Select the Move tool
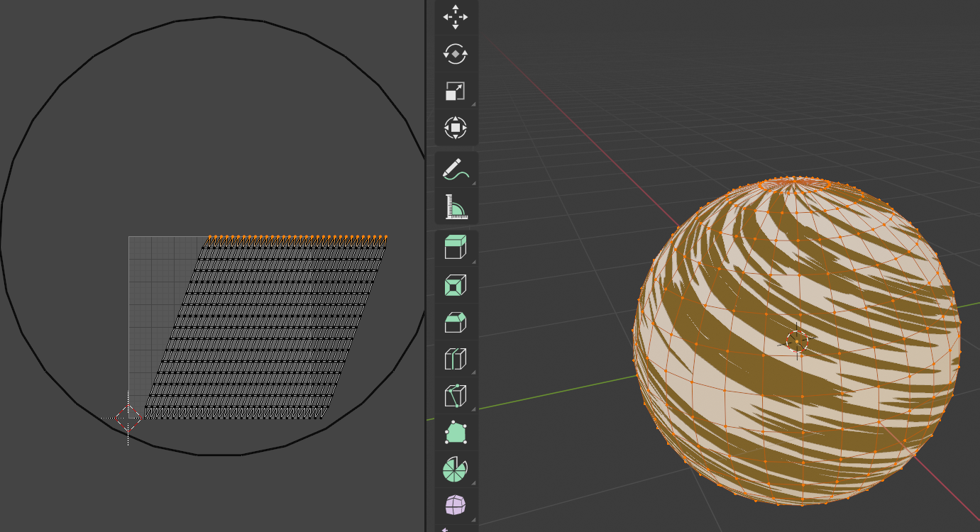 click(455, 17)
